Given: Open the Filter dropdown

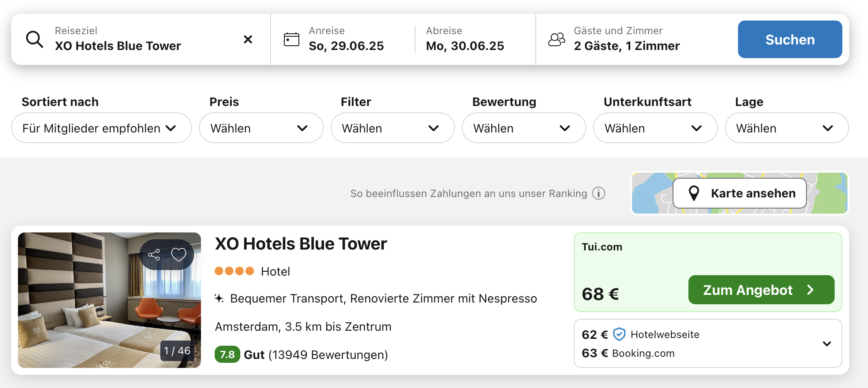Looking at the screenshot, I should 393,128.
